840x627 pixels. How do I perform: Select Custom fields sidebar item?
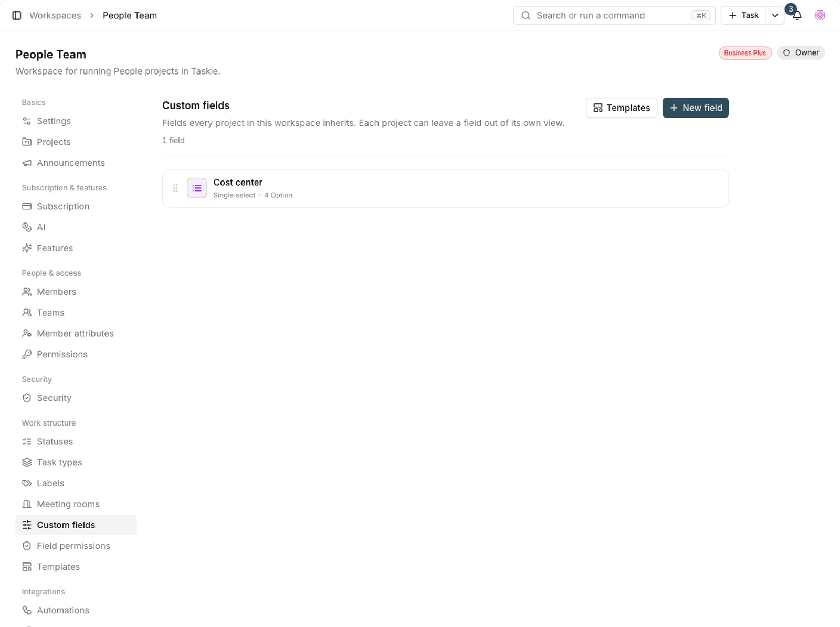76,525
